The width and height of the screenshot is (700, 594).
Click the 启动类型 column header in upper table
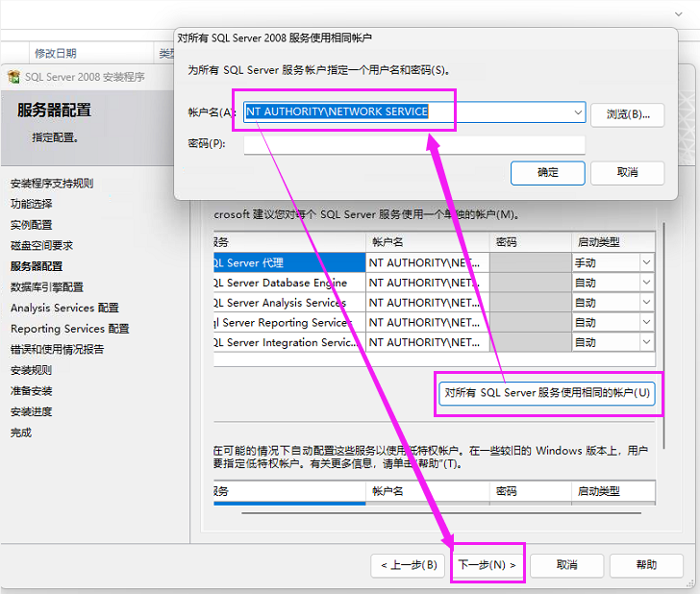click(x=613, y=242)
